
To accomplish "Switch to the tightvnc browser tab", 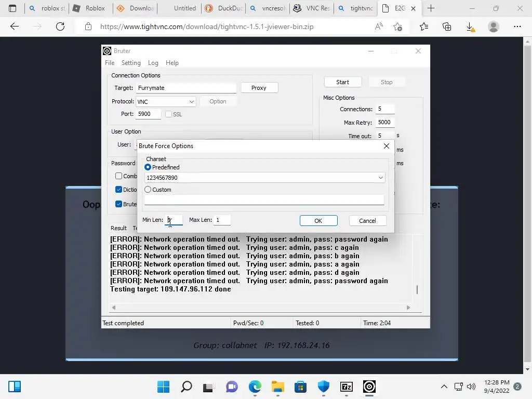I will [x=356, y=8].
